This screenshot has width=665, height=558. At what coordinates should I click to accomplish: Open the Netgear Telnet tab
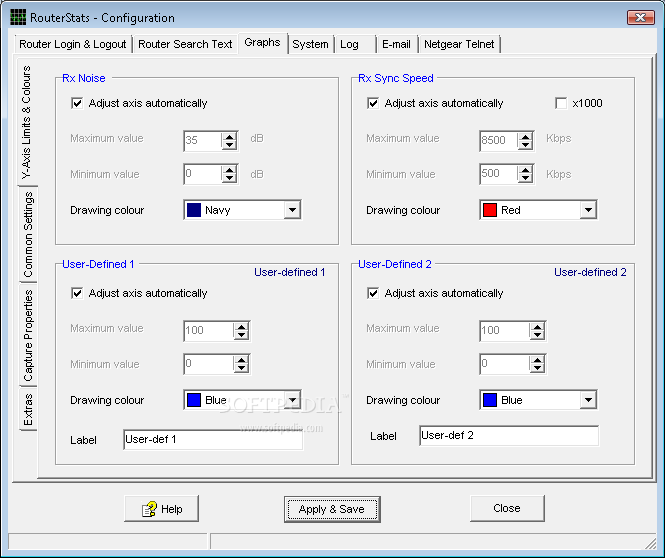click(x=459, y=44)
